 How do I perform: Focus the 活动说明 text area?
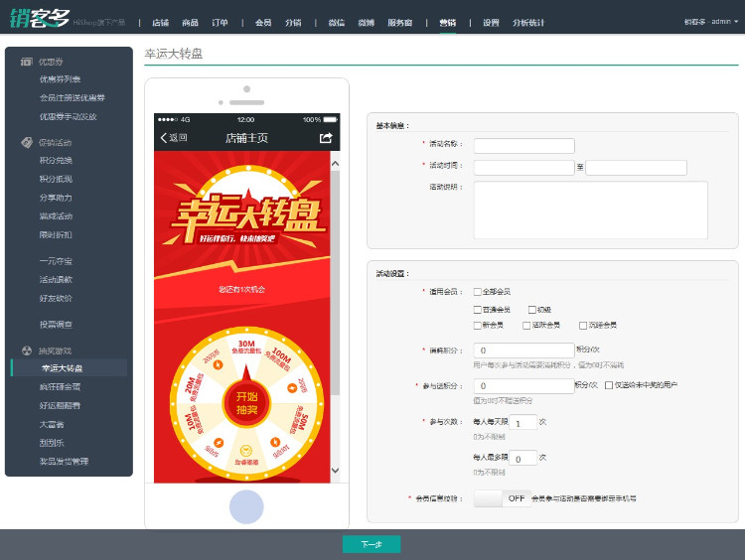pos(591,210)
